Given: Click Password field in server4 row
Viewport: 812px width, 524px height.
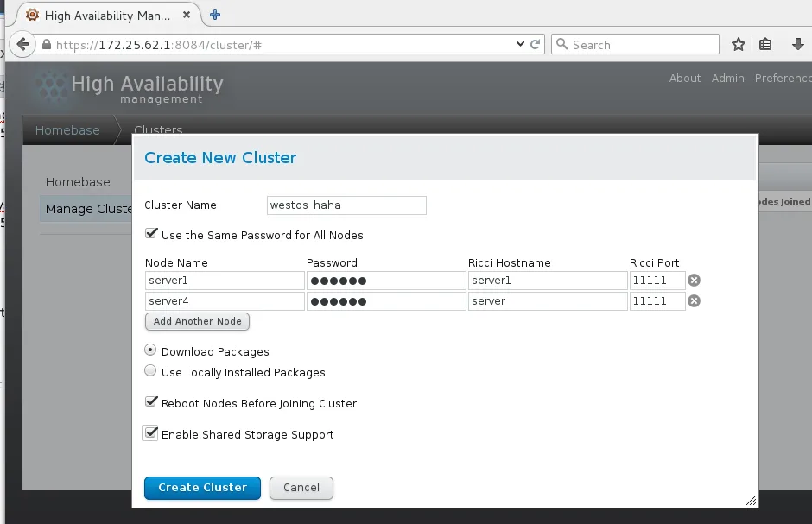Looking at the screenshot, I should pyautogui.click(x=386, y=301).
